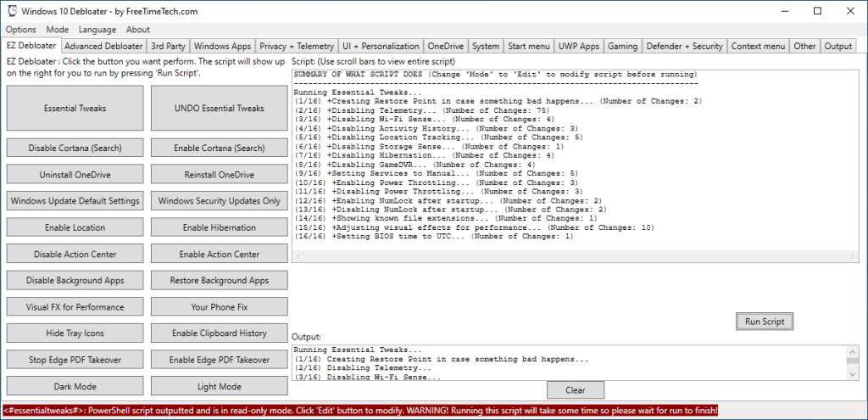Screen dimensions: 868x420
Task: Click Visual FX for Performance
Action: coord(75,306)
